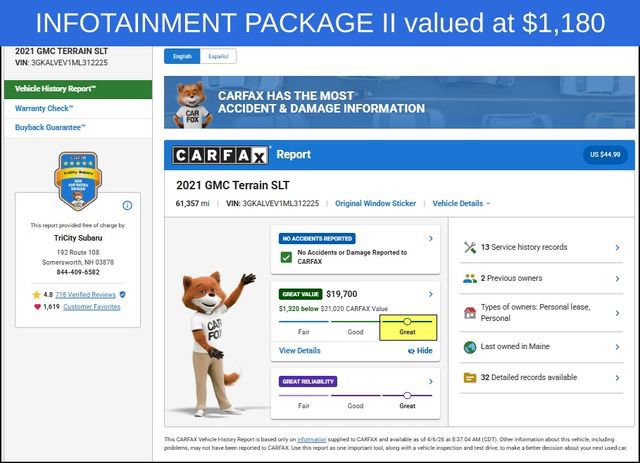Open 718 Verified Reviews link
Image resolution: width=640 pixels, height=463 pixels.
click(85, 295)
